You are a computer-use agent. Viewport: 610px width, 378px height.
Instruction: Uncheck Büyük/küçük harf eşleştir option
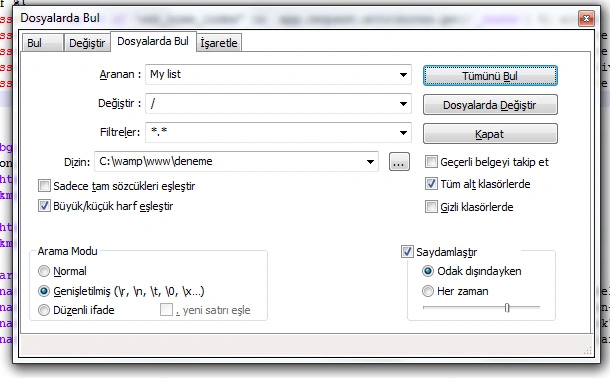[x=44, y=206]
